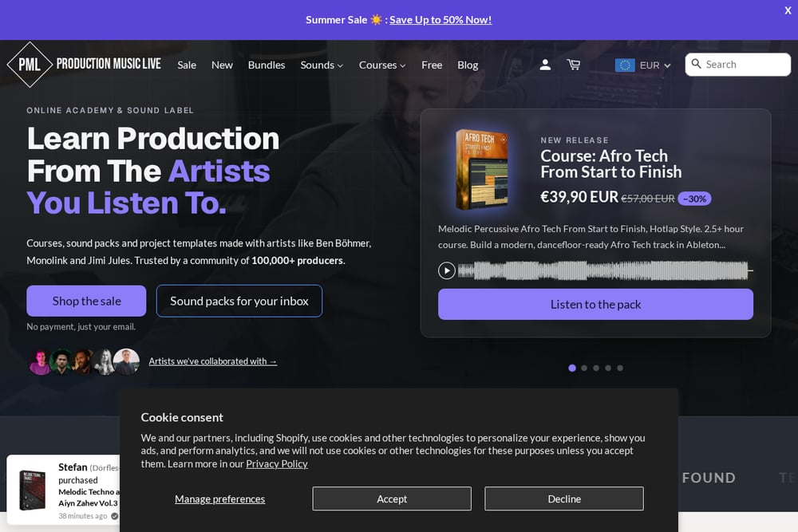Screen dimensions: 798x532
Task: Select the fourth carousel dot
Action: [608, 368]
